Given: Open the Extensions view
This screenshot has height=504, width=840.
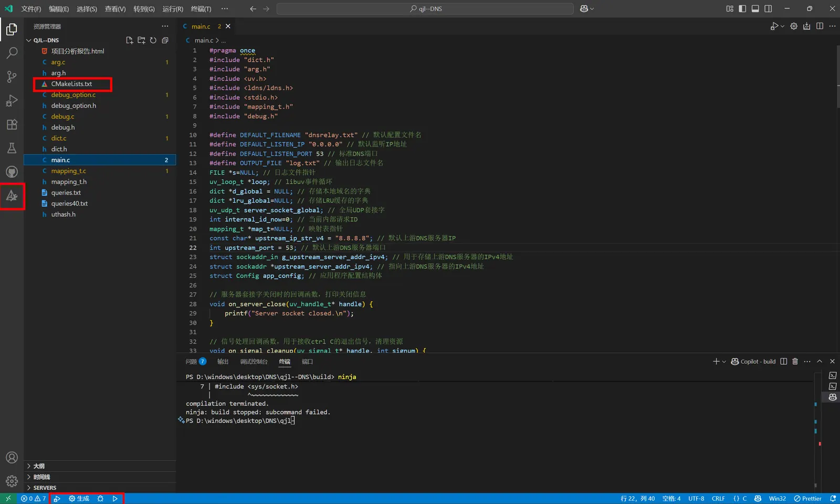Looking at the screenshot, I should (12, 124).
